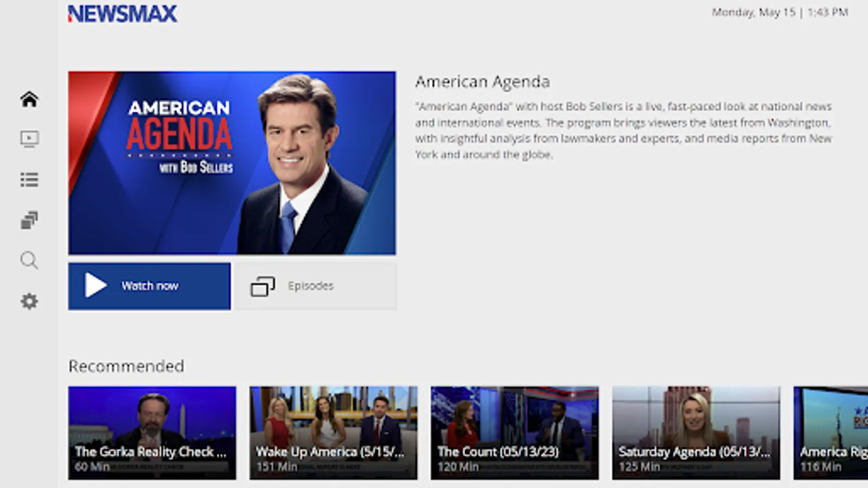Open Wake Up America recommended video

(x=333, y=433)
